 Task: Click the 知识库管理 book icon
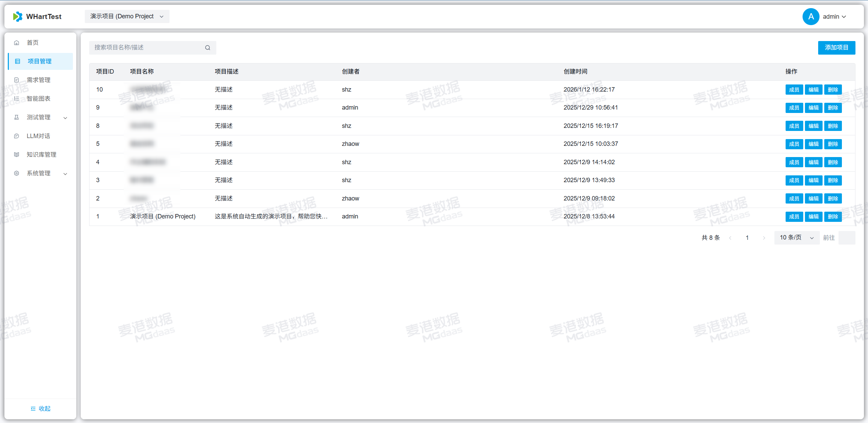click(x=17, y=155)
